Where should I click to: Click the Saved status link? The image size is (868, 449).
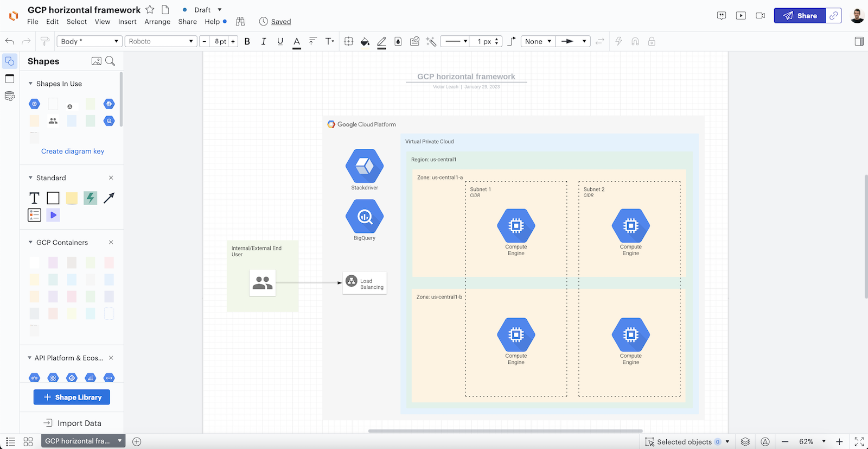coord(281,22)
